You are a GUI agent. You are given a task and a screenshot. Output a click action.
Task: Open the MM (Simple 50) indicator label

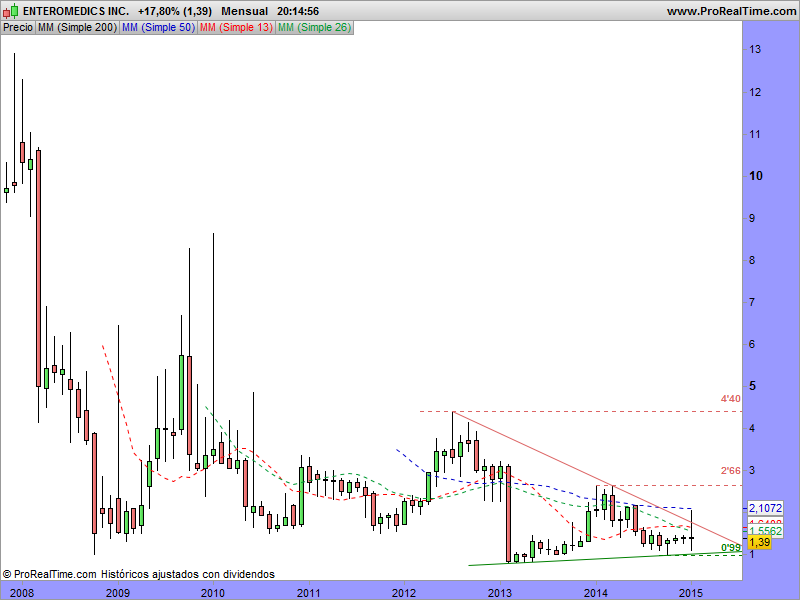pos(158,28)
